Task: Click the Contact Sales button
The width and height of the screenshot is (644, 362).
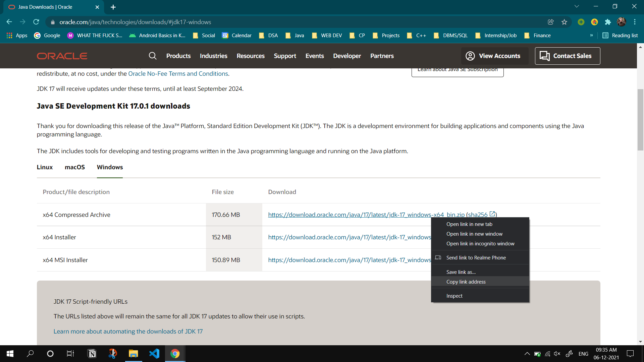Action: (568, 56)
